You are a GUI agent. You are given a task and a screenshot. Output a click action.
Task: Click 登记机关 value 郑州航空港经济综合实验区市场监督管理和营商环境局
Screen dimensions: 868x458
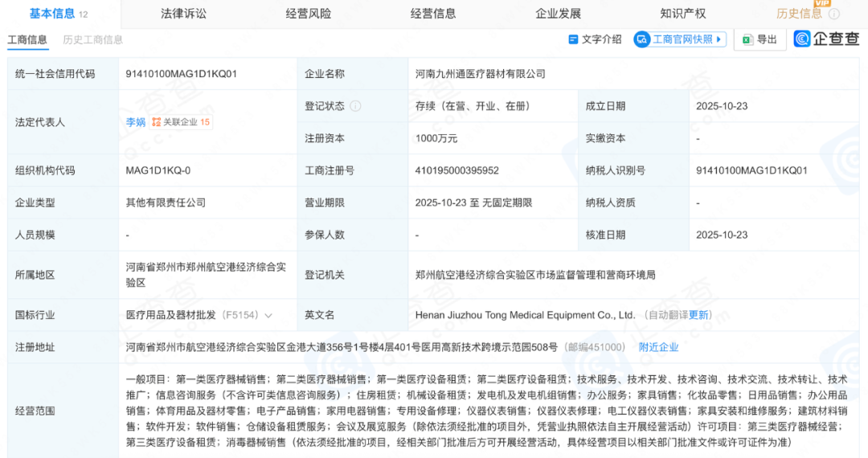pyautogui.click(x=535, y=275)
